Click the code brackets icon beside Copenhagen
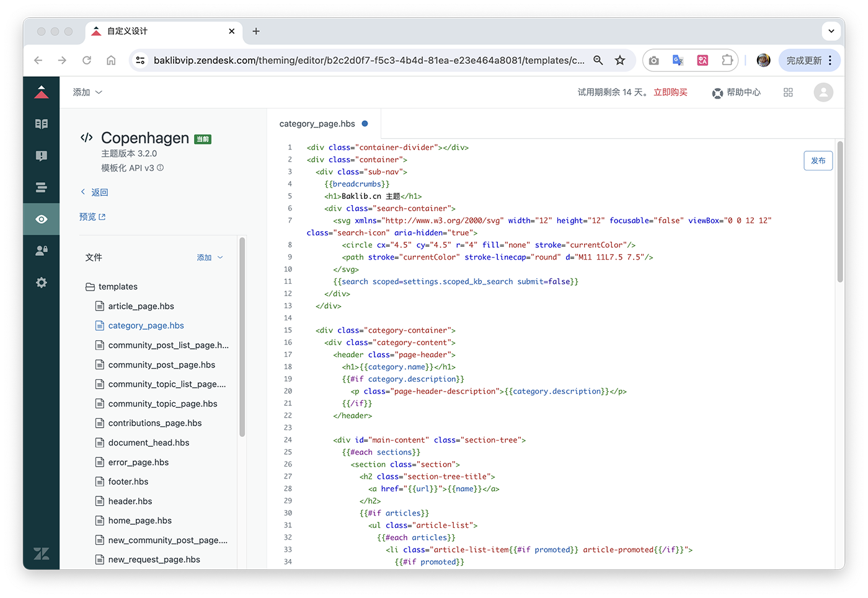 pyautogui.click(x=87, y=138)
